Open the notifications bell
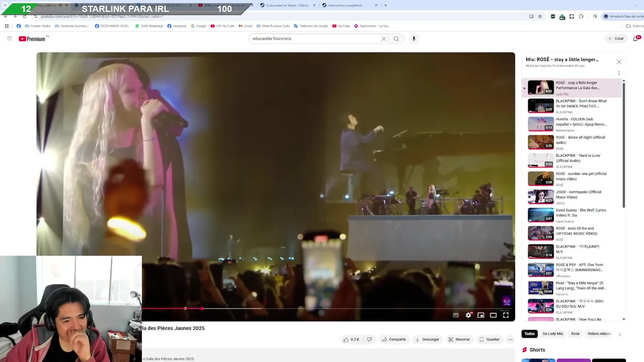Screen dimensions: 644x362 click(x=635, y=39)
